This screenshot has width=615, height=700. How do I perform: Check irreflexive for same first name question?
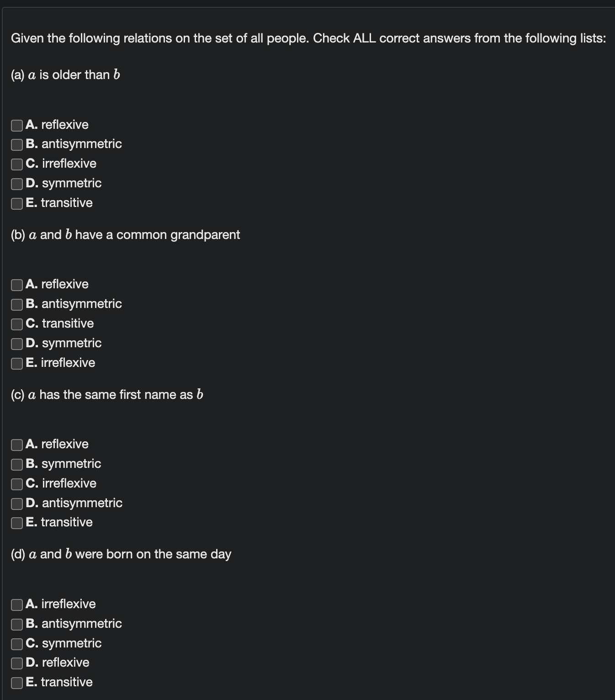[16, 484]
